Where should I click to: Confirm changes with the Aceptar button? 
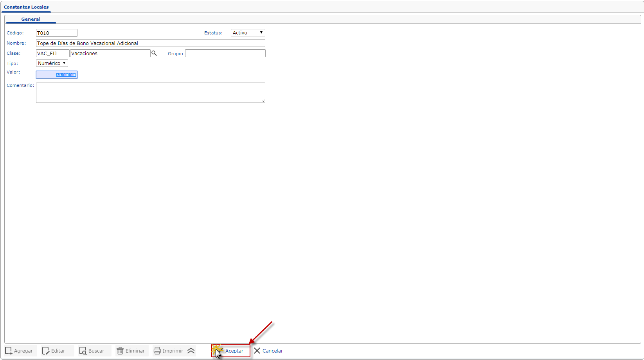(x=231, y=351)
